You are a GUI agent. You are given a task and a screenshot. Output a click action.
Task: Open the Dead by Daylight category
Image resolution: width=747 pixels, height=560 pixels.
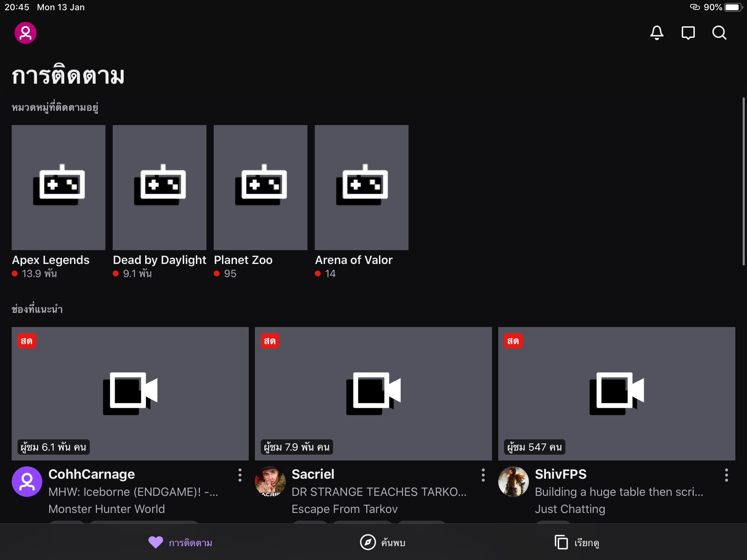coord(159,187)
